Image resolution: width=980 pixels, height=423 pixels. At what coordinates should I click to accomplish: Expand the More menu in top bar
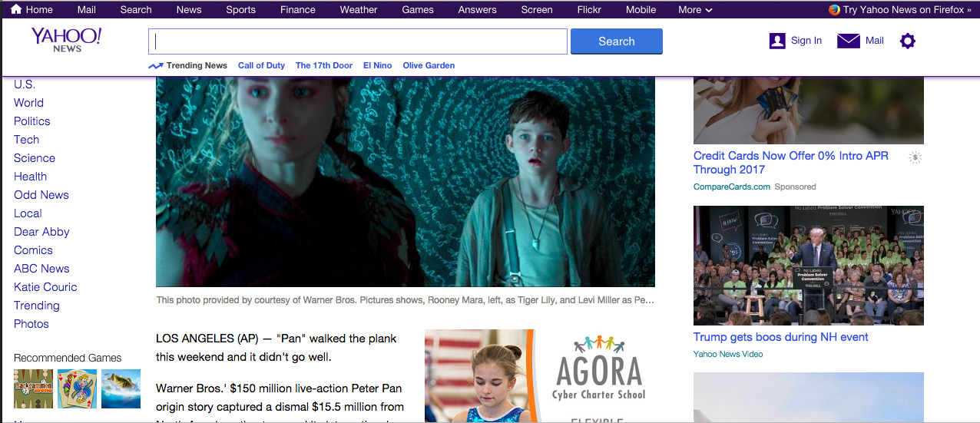pyautogui.click(x=695, y=10)
